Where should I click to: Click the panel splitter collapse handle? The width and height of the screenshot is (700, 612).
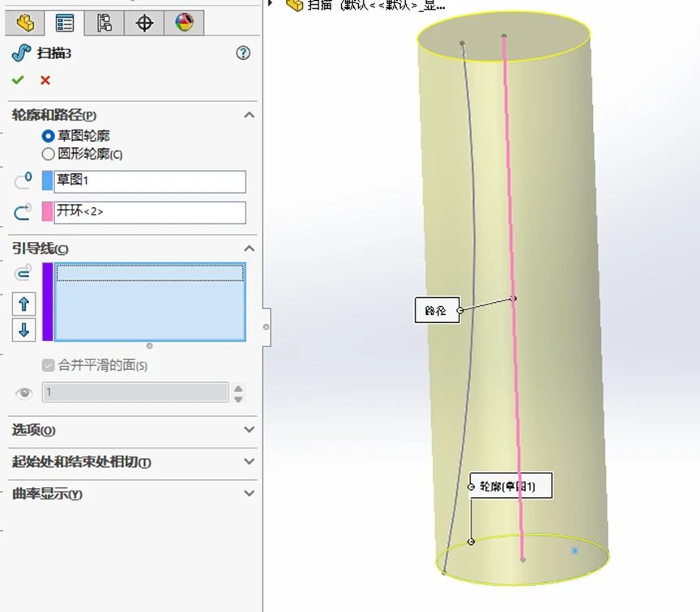[266, 327]
